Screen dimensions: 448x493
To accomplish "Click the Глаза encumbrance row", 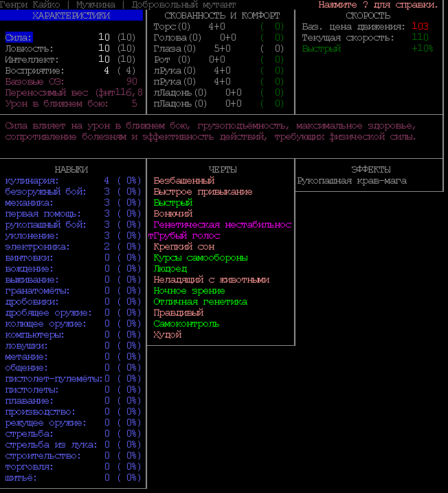I will 219,48.
